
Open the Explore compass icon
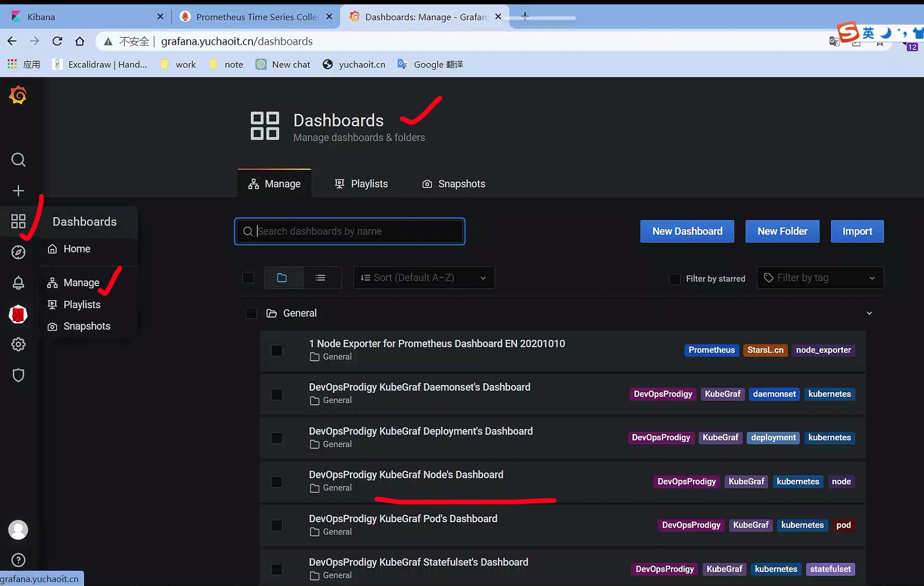tap(18, 252)
